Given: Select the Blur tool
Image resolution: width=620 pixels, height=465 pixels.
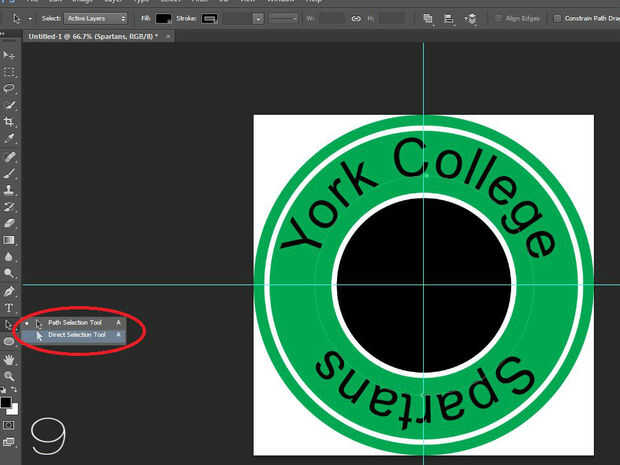Looking at the screenshot, I should pyautogui.click(x=9, y=257).
